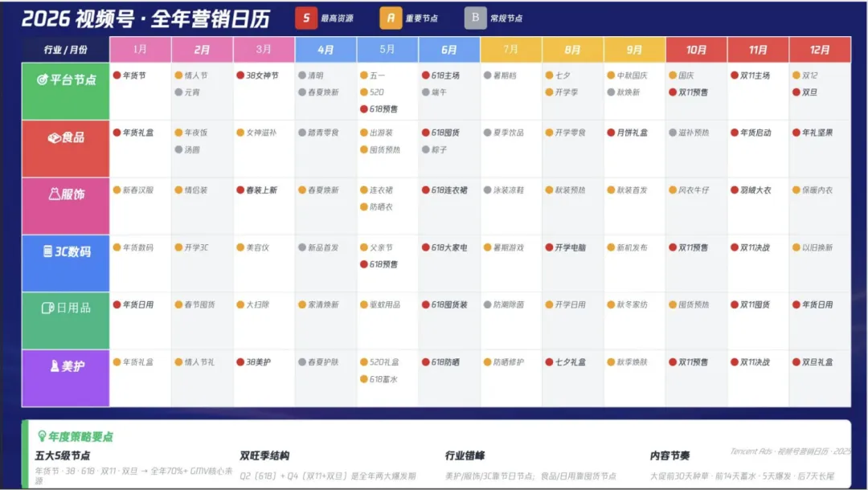Click the 重要节点 legend label
Screen dimensions: 868x490
[x=422, y=18]
